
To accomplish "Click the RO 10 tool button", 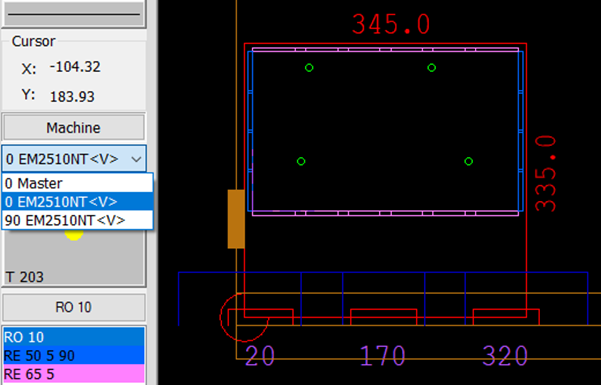I will [x=74, y=307].
